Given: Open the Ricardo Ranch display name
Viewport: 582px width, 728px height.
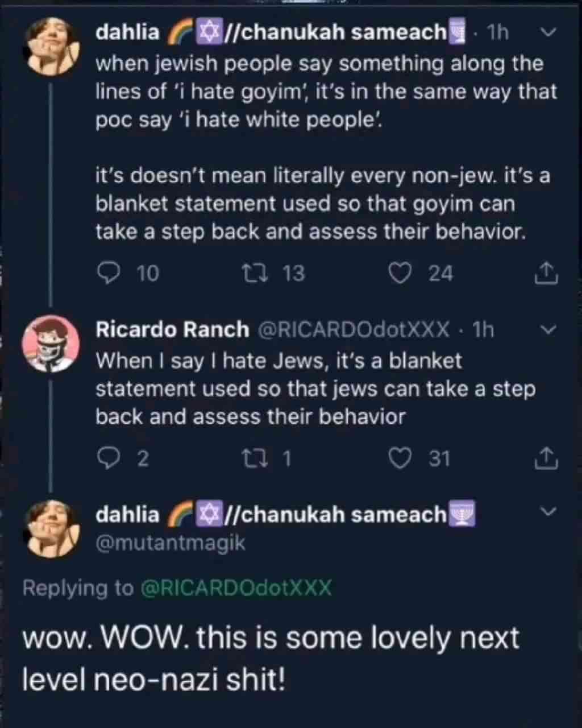Looking at the screenshot, I should (172, 330).
